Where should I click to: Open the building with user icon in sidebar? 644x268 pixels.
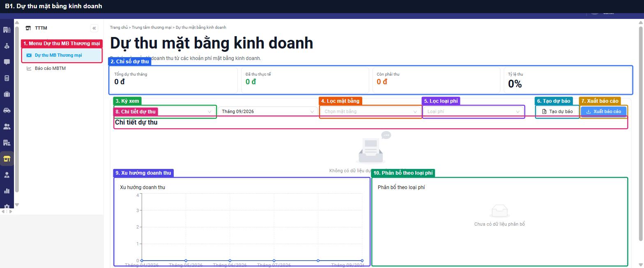(x=7, y=143)
